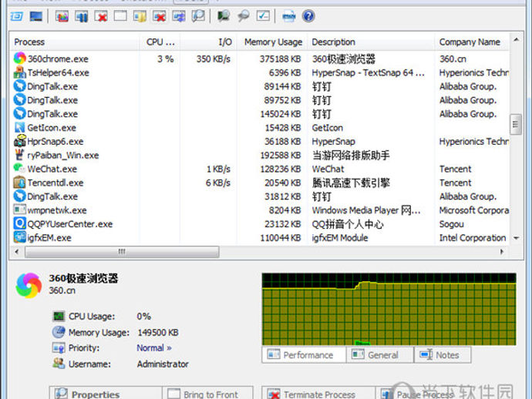Click the blue arrows window toolbar icon
The width and height of the screenshot is (532, 399).
[x=179, y=16]
